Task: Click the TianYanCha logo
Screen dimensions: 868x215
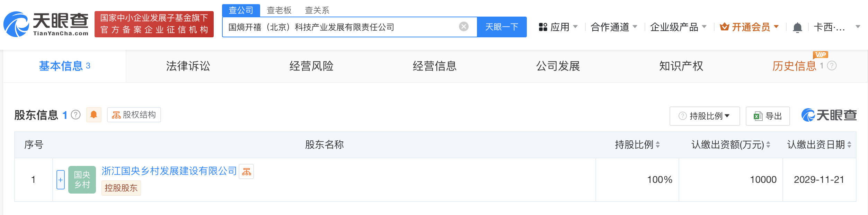Action: (x=46, y=24)
